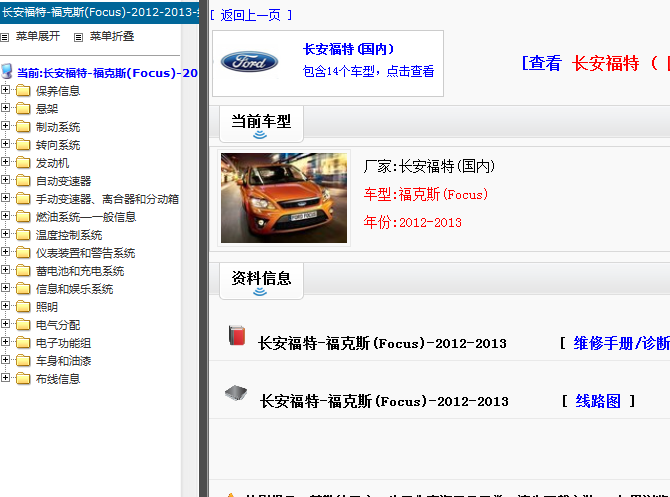Click the 菜单折叠 list icon
Image resolution: width=670 pixels, height=497 pixels.
click(78, 38)
